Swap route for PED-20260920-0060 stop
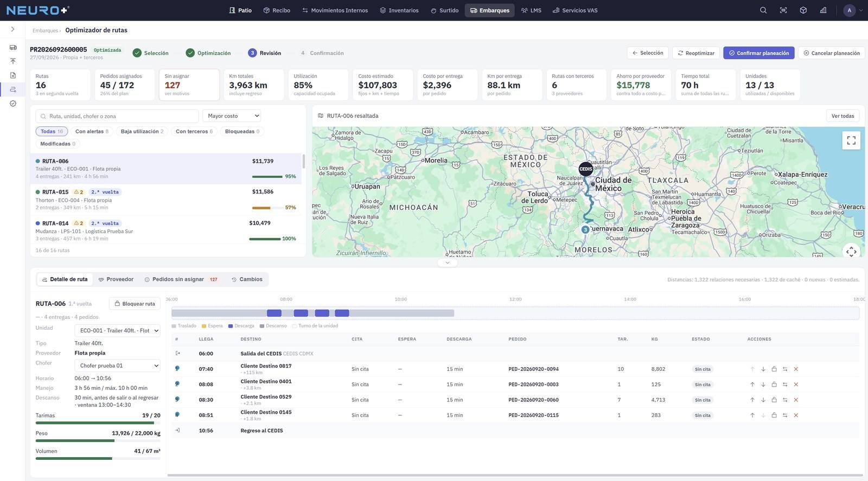This screenshot has width=868, height=481. 785,400
